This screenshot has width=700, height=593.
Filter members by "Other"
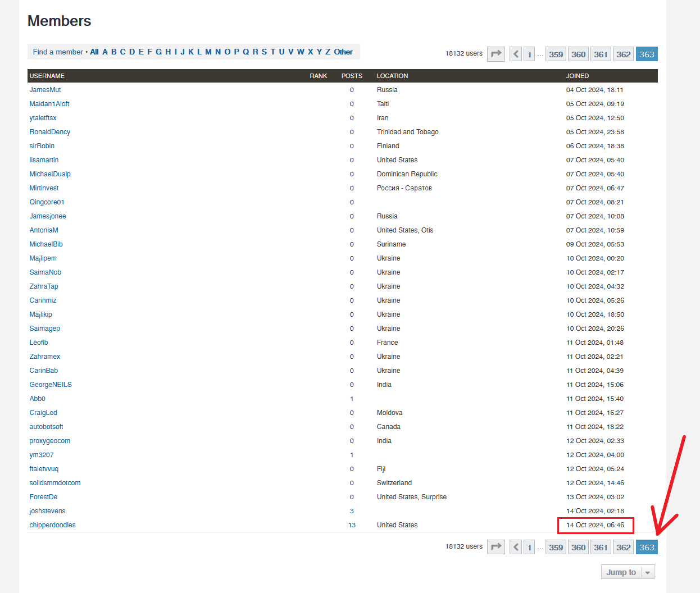(343, 51)
